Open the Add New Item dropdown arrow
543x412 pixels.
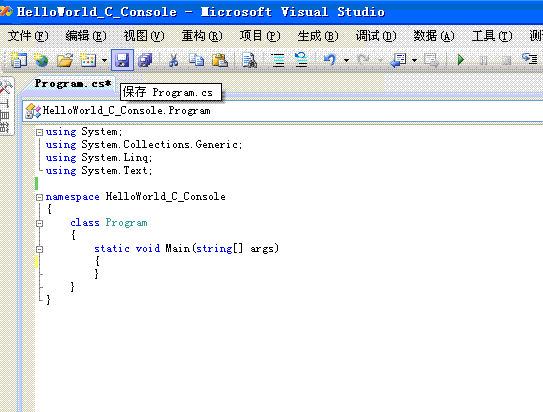[x=104, y=60]
